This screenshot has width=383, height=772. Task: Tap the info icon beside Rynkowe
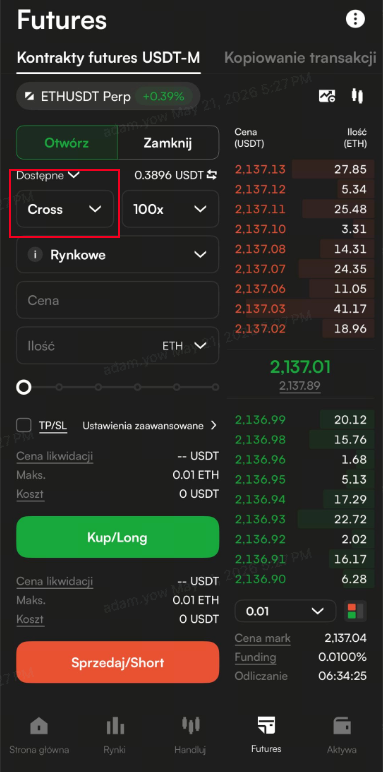click(x=35, y=255)
